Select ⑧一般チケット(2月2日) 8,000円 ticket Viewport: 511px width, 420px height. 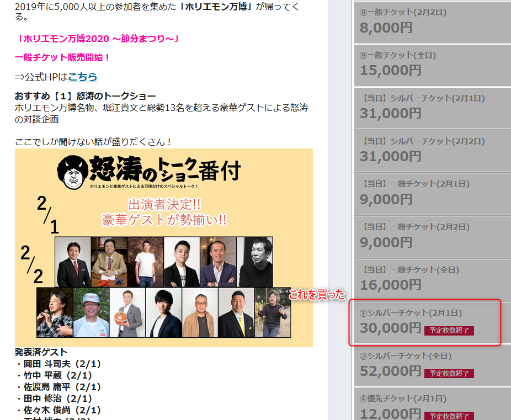[x=432, y=22]
